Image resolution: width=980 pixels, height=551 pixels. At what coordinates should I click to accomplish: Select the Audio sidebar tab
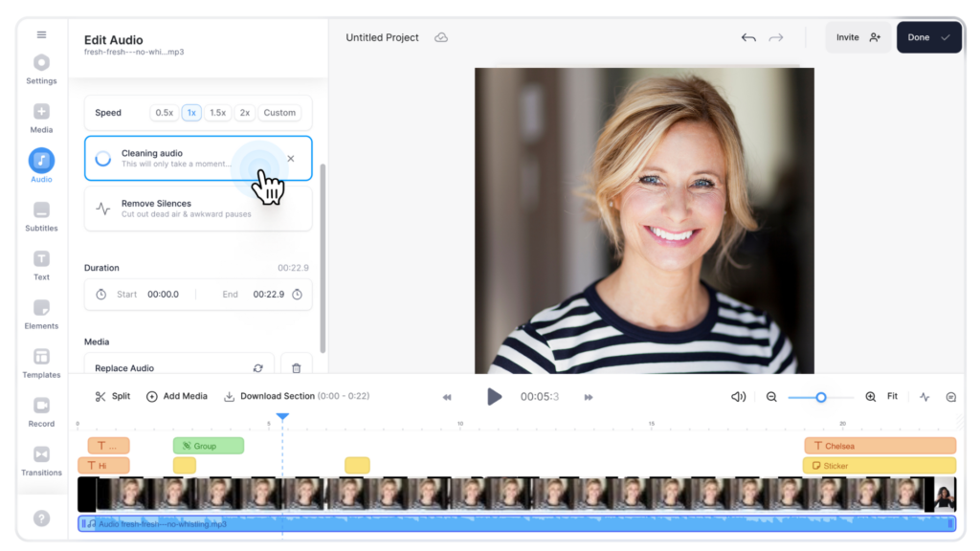pos(41,165)
